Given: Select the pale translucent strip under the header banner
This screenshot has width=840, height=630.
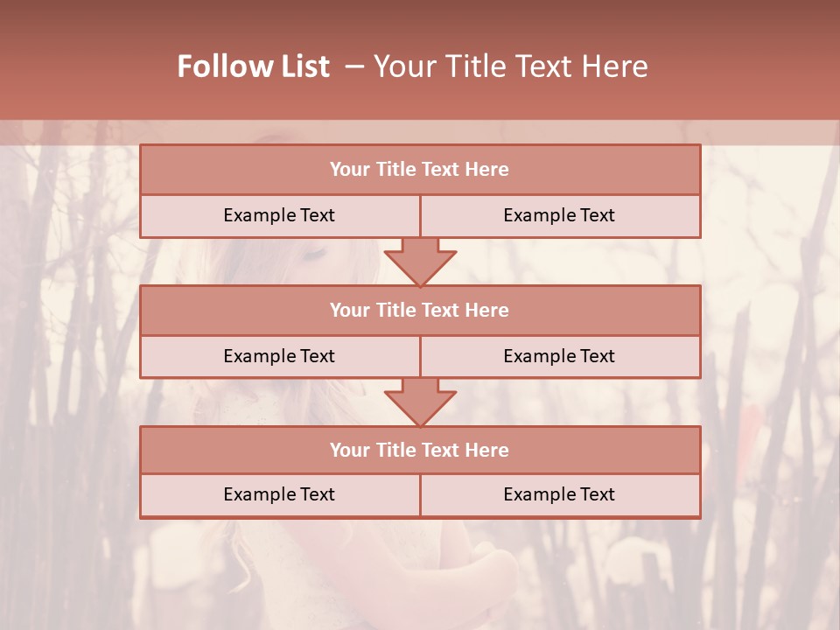Looking at the screenshot, I should 420,132.
